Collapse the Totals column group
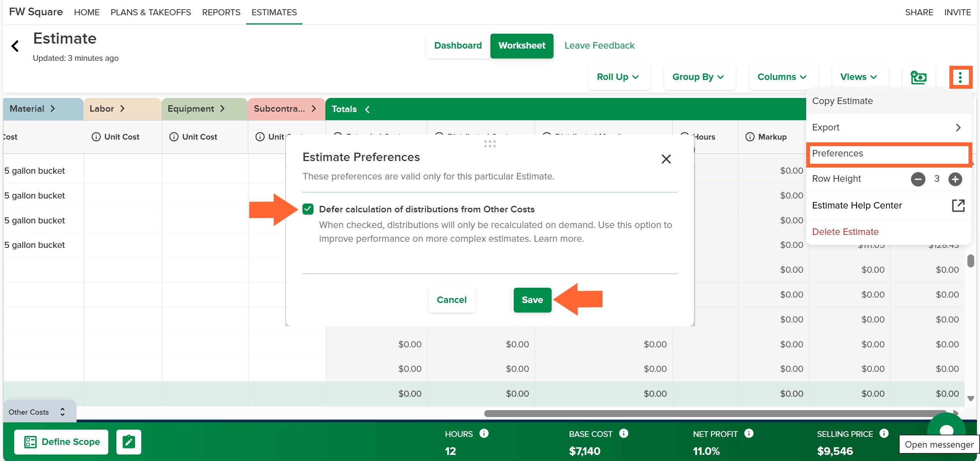The image size is (980, 461). pos(367,109)
